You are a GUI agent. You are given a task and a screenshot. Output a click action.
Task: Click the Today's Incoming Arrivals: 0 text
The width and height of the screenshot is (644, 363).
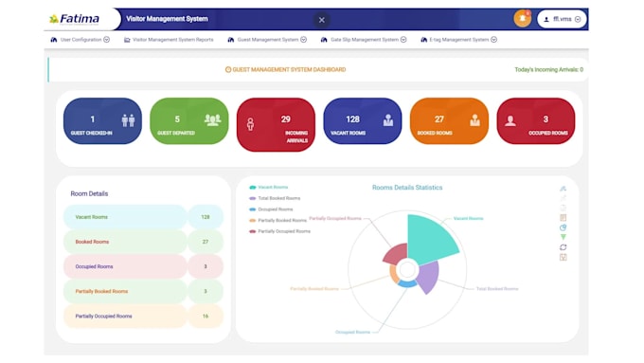point(548,69)
